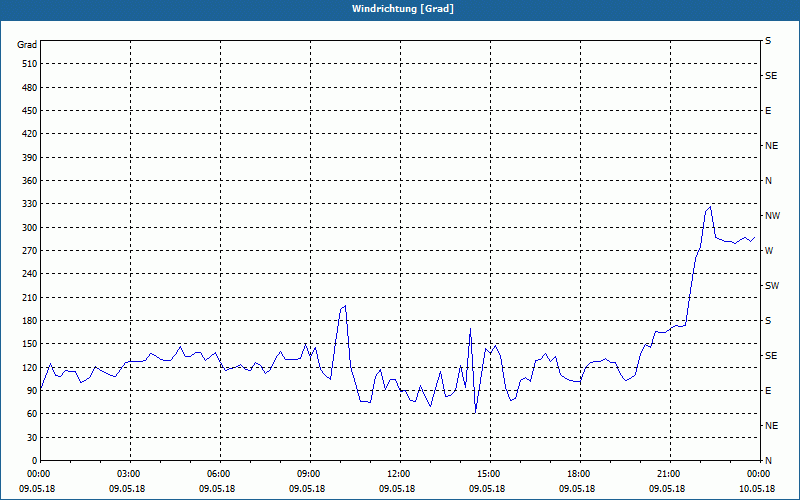Click the 06:00 time axis label

pyautogui.click(x=217, y=473)
